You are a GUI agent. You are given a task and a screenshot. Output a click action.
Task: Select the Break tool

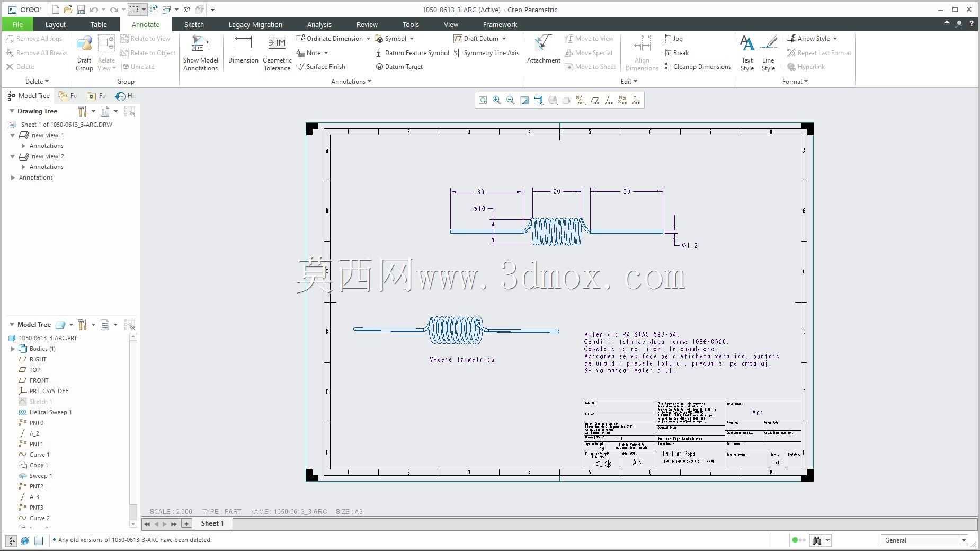click(x=676, y=53)
